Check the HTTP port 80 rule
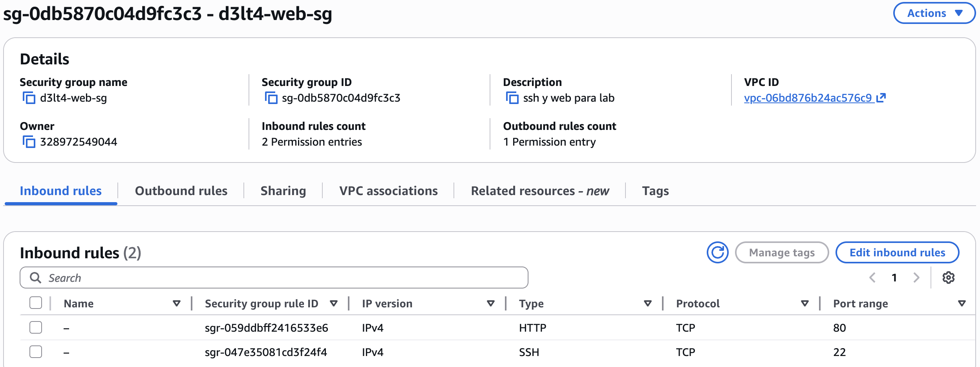Image resolution: width=980 pixels, height=367 pixels. [x=36, y=327]
